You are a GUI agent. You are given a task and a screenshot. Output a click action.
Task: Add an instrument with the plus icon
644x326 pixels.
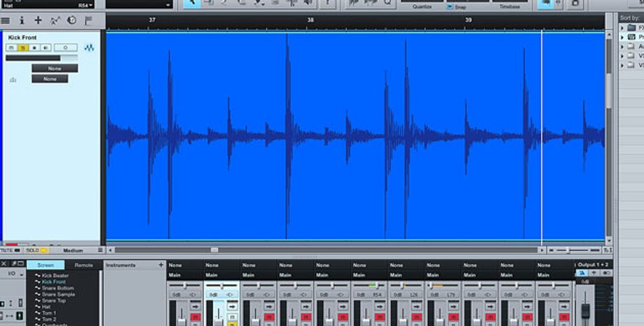(x=160, y=265)
